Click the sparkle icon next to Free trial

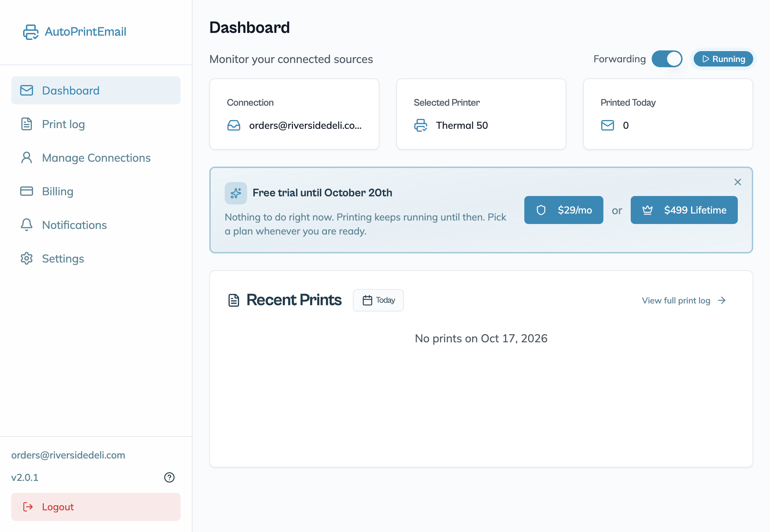236,193
